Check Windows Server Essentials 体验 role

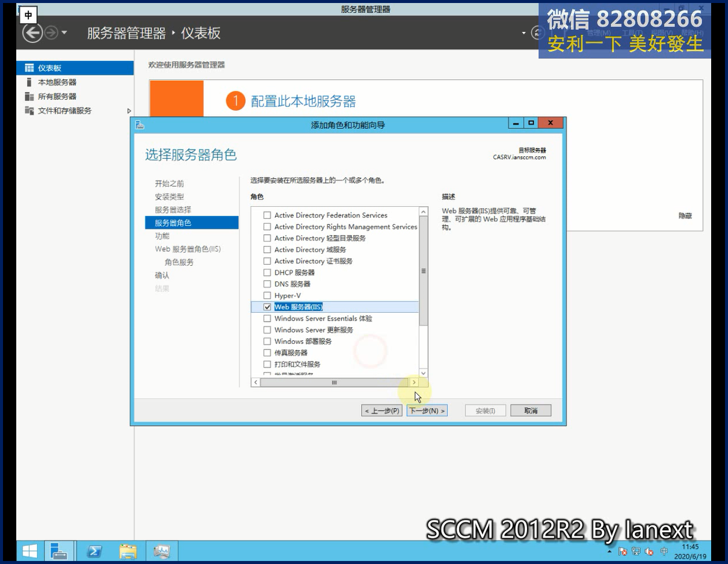(x=267, y=318)
